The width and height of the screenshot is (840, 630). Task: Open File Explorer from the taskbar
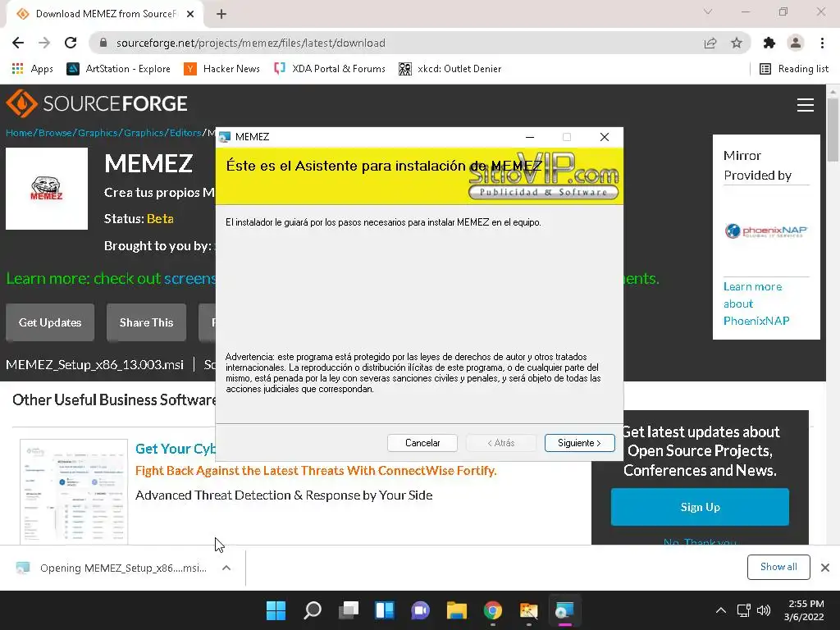tap(456, 610)
